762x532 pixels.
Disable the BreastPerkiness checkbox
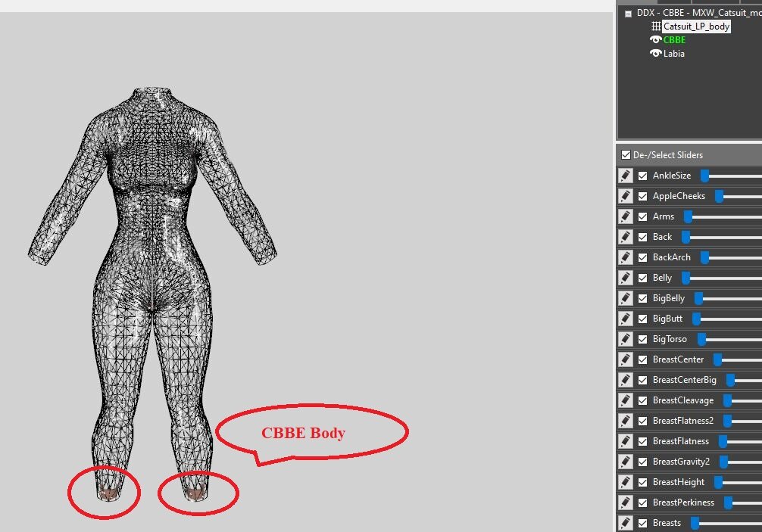642,502
